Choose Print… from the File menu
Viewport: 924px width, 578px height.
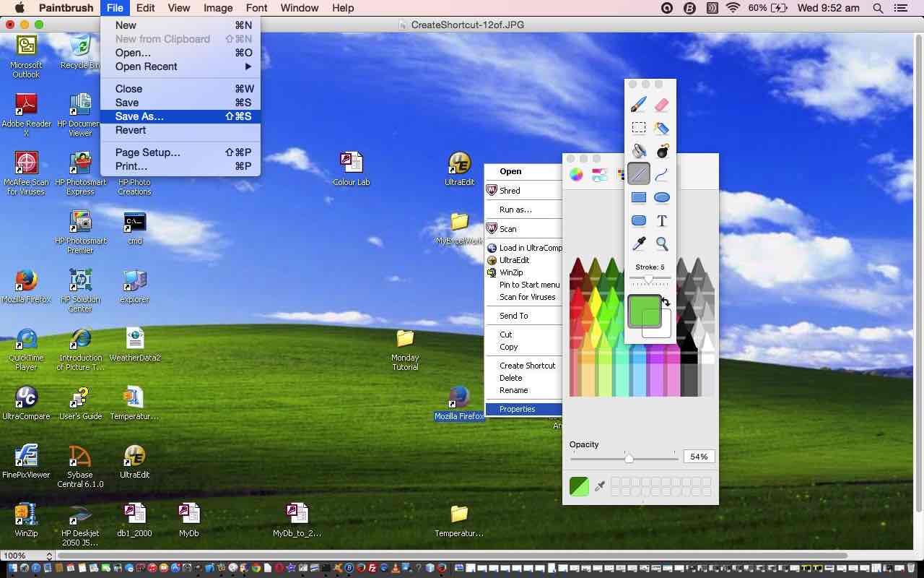click(180, 166)
